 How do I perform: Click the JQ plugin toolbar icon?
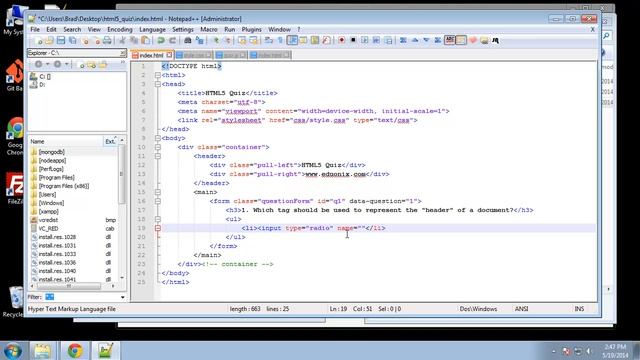tap(496, 40)
